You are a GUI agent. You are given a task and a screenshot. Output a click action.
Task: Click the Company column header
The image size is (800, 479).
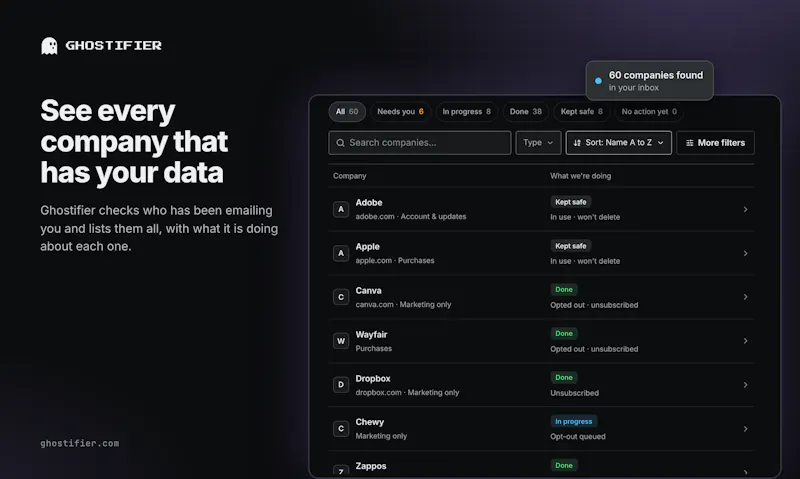[349, 176]
